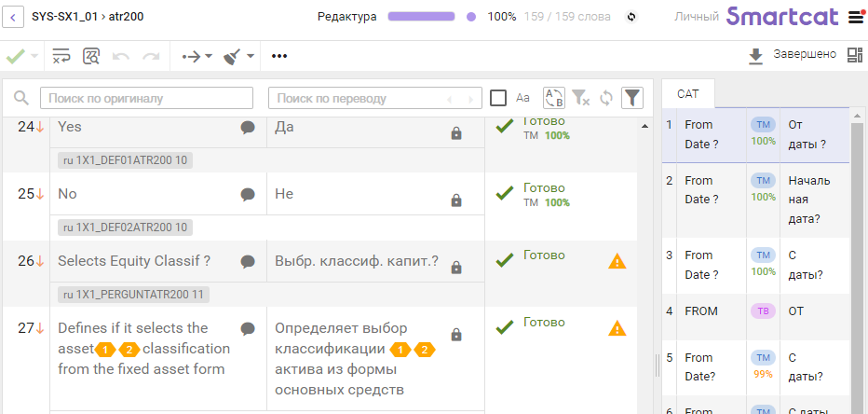The height and width of the screenshot is (414, 868).
Task: Click the source search field
Action: [x=150, y=98]
